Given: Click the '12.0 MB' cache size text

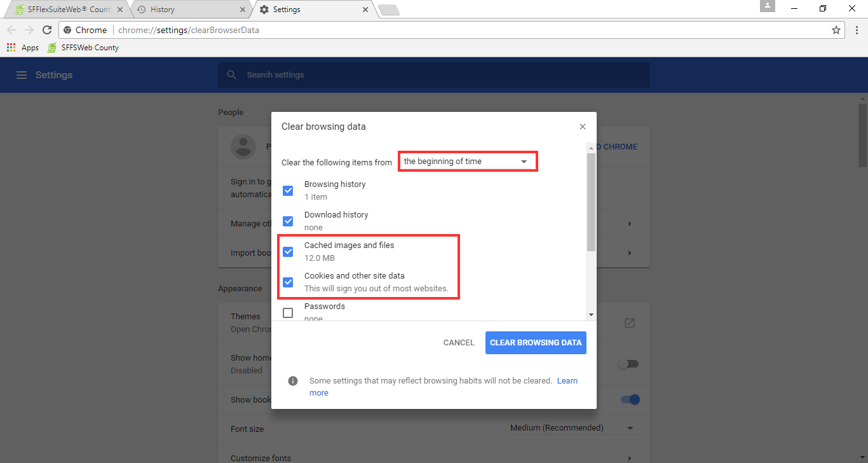Looking at the screenshot, I should click(x=320, y=258).
